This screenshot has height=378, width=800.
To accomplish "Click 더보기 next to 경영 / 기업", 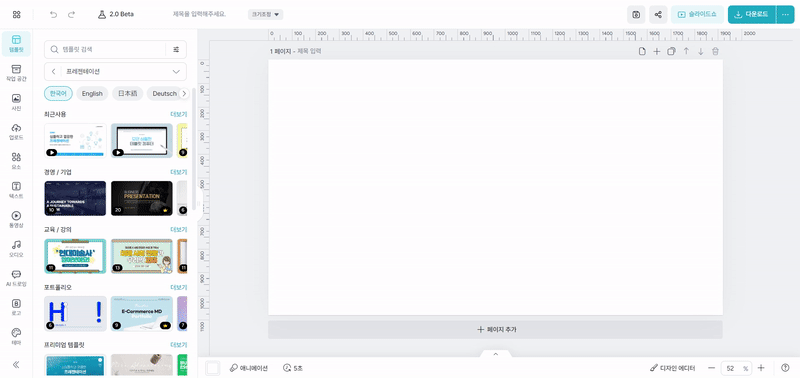I will point(179,172).
